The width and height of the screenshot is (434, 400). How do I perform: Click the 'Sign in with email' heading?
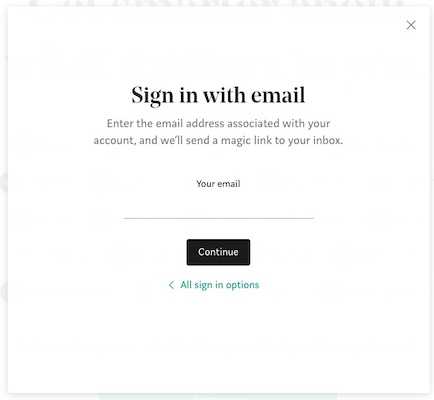218,96
